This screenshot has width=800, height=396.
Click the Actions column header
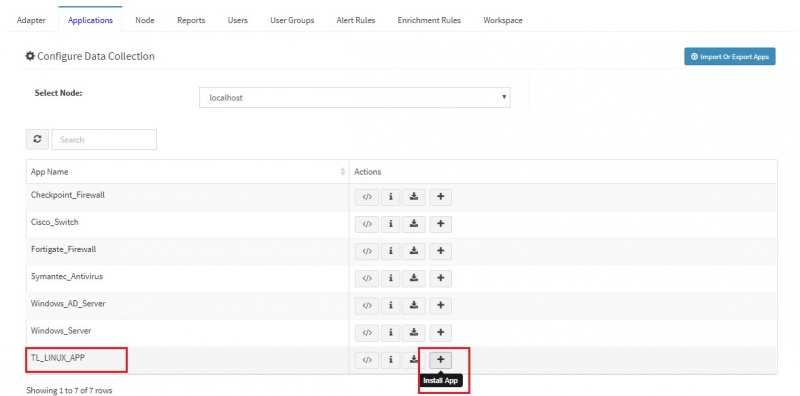click(563, 172)
